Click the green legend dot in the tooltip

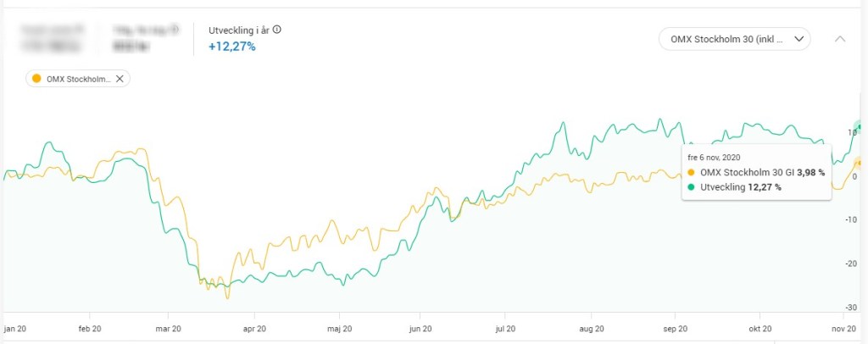coord(692,186)
